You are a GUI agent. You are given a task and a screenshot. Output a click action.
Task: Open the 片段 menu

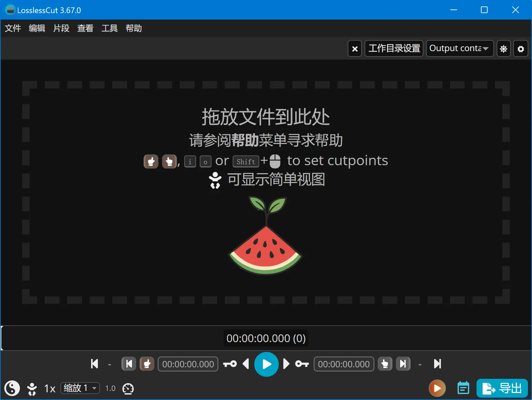pyautogui.click(x=61, y=28)
